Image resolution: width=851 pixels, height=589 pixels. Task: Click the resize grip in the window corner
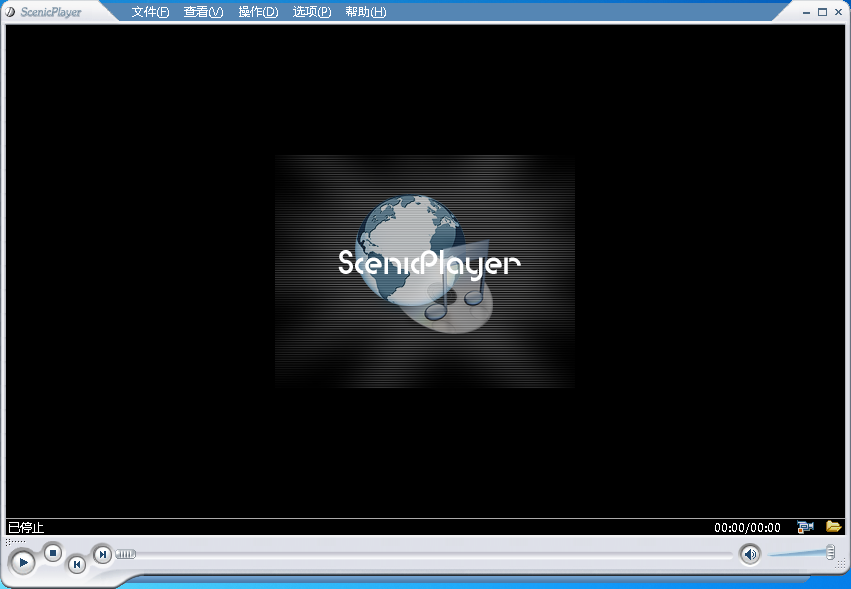(x=841, y=564)
